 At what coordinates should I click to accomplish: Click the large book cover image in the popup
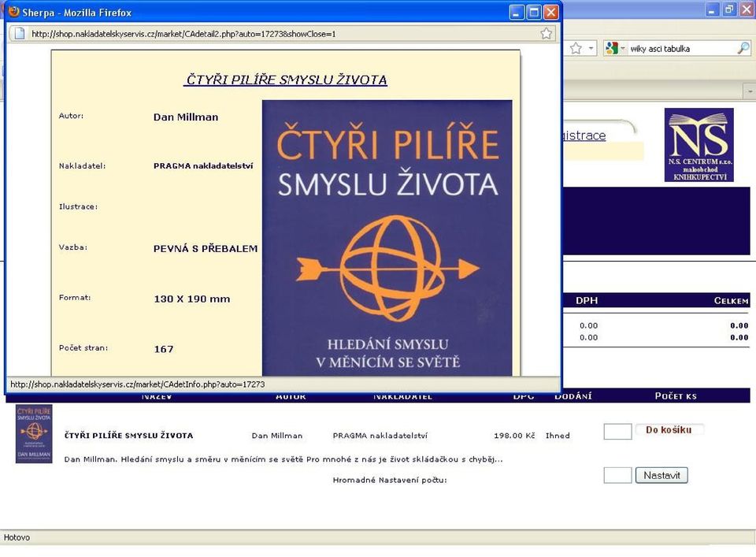pyautogui.click(x=387, y=238)
